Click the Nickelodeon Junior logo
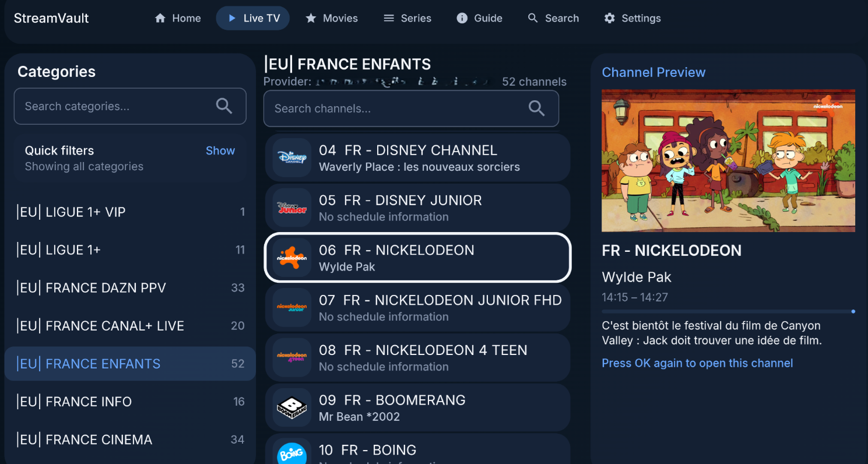The image size is (868, 464). (x=292, y=308)
